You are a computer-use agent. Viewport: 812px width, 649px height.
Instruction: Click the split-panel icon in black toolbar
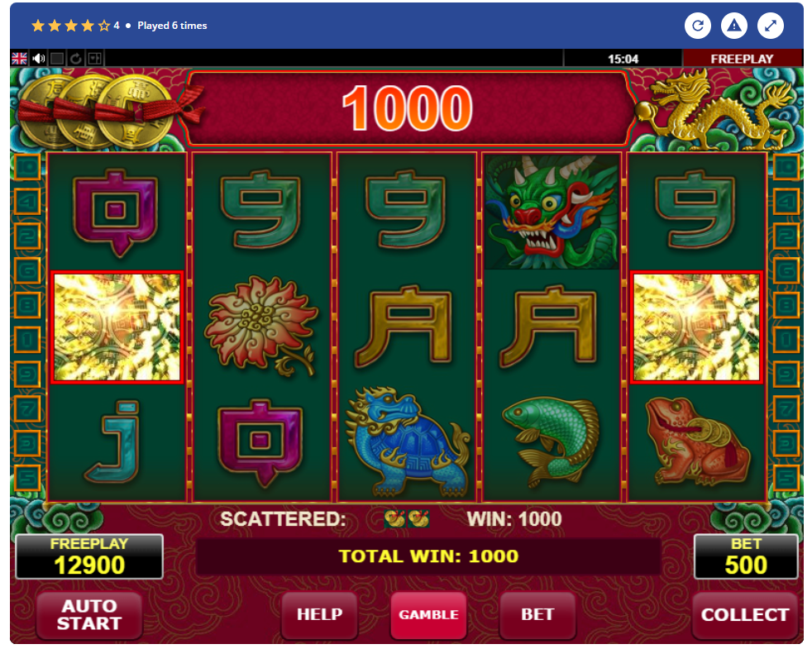pyautogui.click(x=95, y=59)
